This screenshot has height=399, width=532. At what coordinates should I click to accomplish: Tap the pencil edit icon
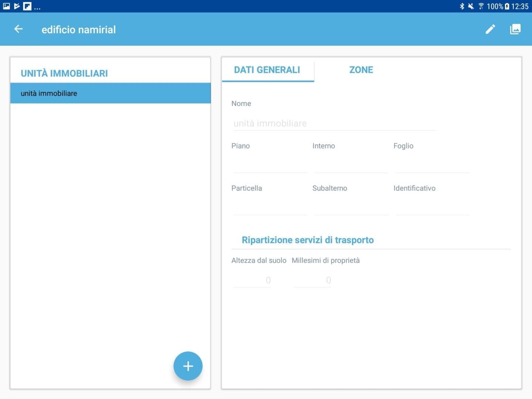(x=490, y=29)
